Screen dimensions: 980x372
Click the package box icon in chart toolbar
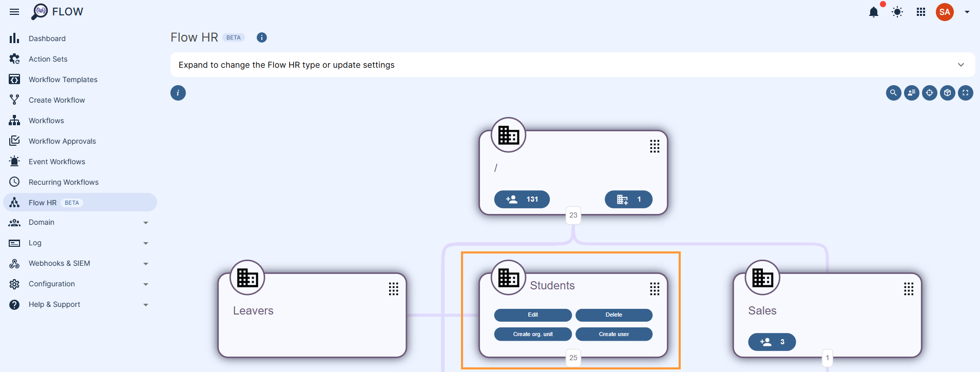coord(947,93)
